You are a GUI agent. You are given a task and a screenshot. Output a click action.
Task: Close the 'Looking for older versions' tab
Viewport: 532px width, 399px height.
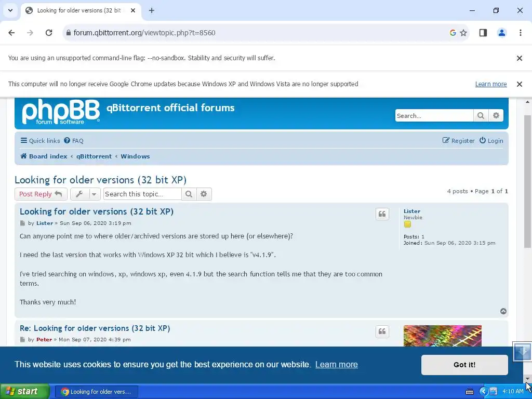click(x=133, y=10)
